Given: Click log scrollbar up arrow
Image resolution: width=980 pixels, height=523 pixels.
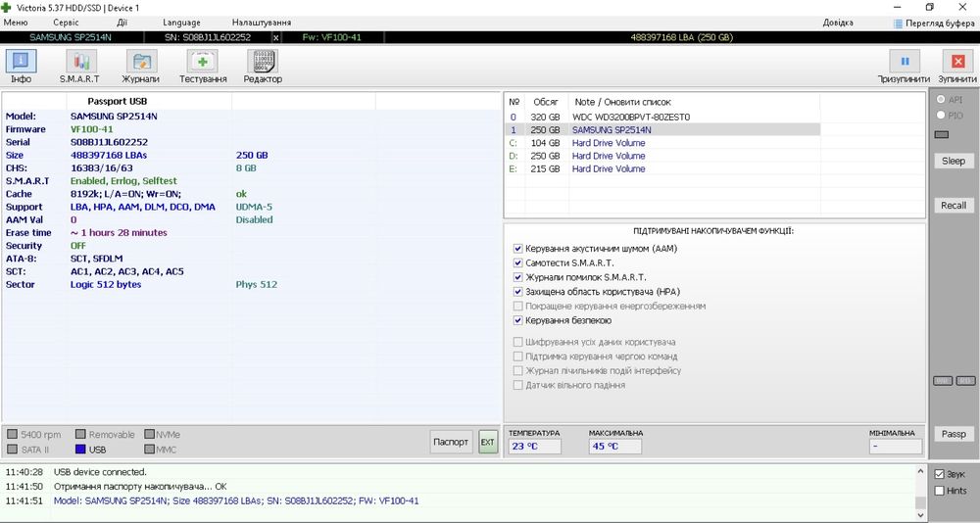Looking at the screenshot, I should click(x=920, y=470).
